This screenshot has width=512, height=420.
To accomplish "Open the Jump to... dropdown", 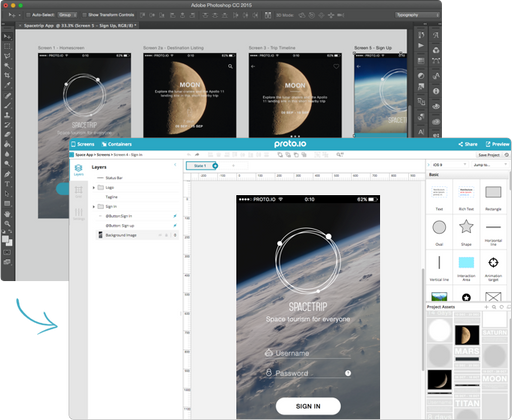I will coord(490,165).
